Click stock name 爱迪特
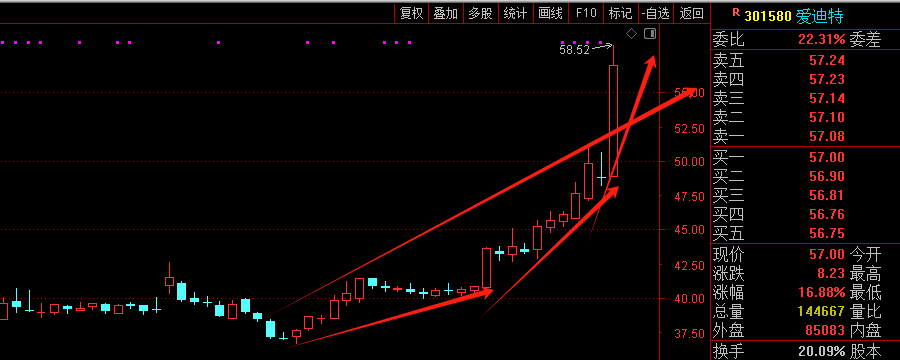The width and height of the screenshot is (900, 360). pos(820,17)
